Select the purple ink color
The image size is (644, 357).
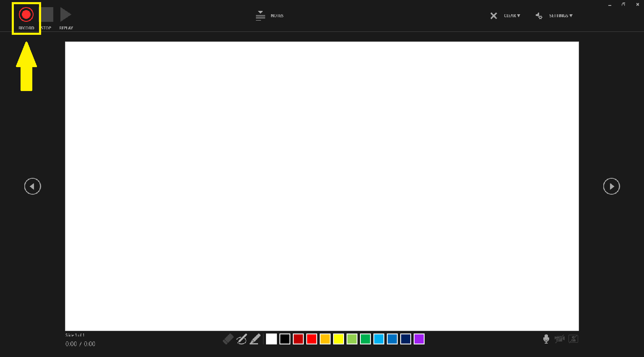(419, 339)
